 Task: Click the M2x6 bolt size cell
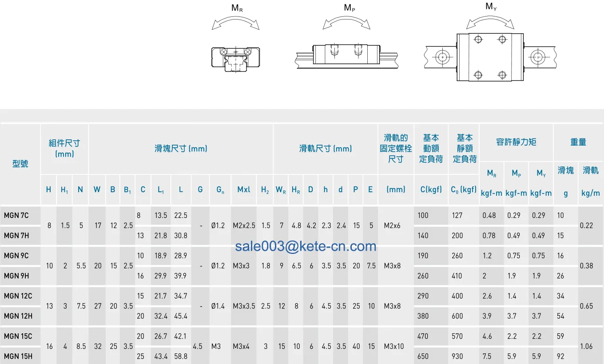[x=392, y=226]
